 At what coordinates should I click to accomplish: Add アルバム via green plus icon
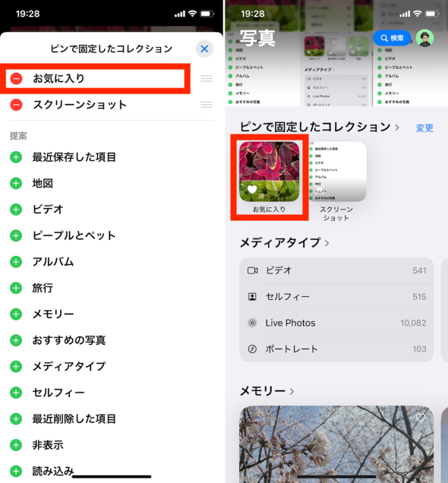click(16, 262)
